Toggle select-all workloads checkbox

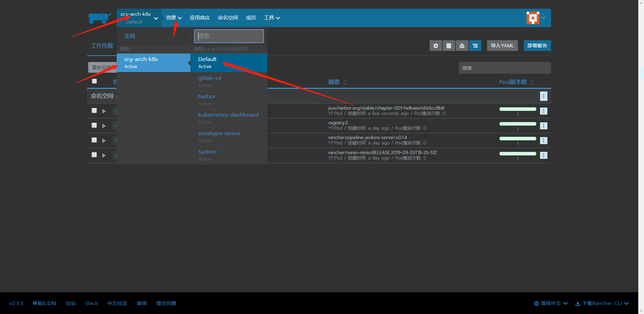pos(94,81)
